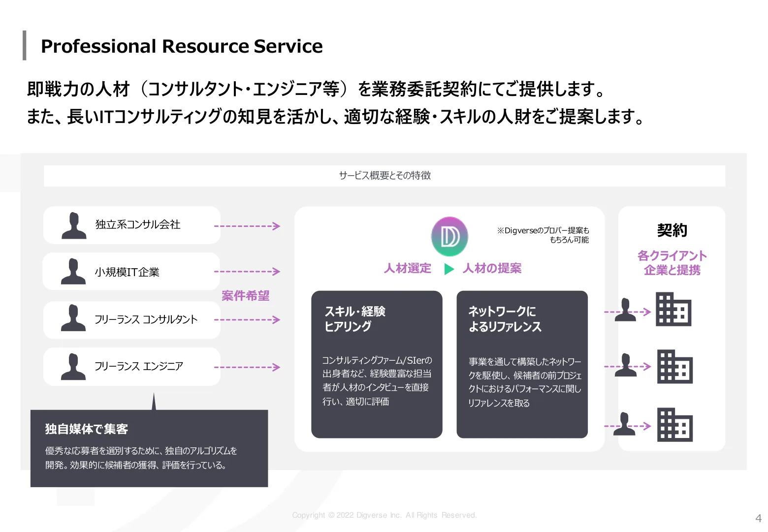Image resolution: width=768 pixels, height=532 pixels.
Task: Click the bottom building icon in the 契約 panel
Action: (675, 425)
